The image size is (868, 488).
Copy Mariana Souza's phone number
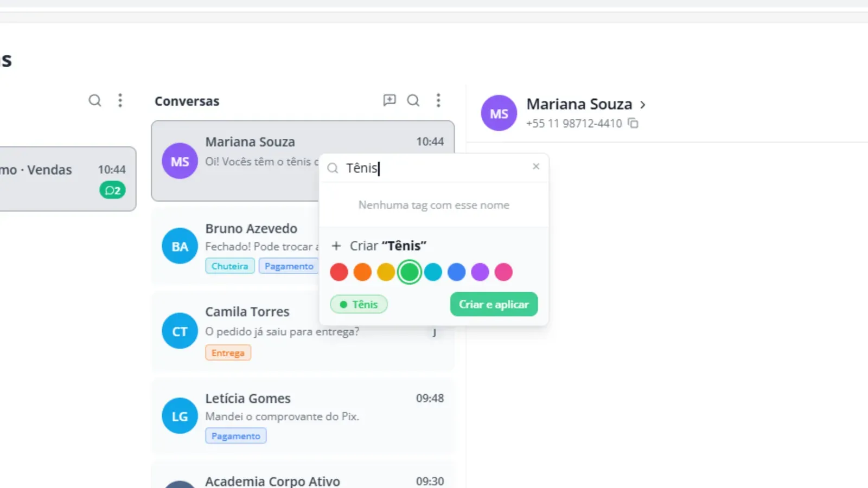pos(633,123)
